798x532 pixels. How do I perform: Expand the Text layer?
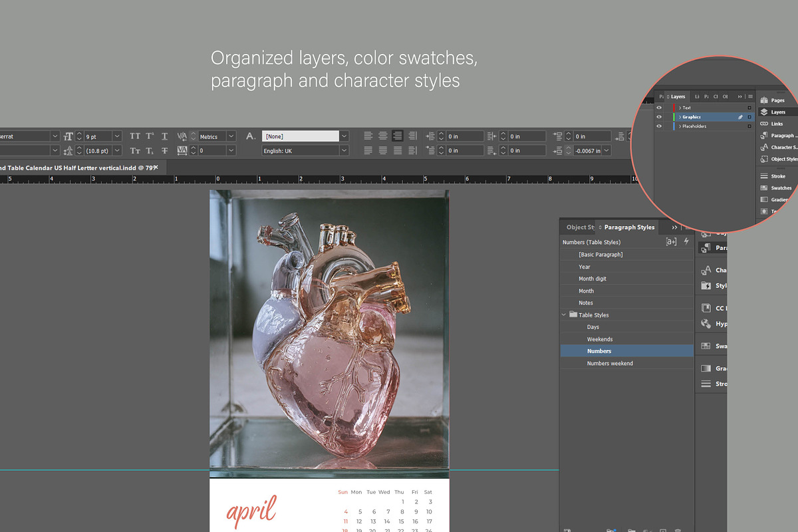coord(680,108)
